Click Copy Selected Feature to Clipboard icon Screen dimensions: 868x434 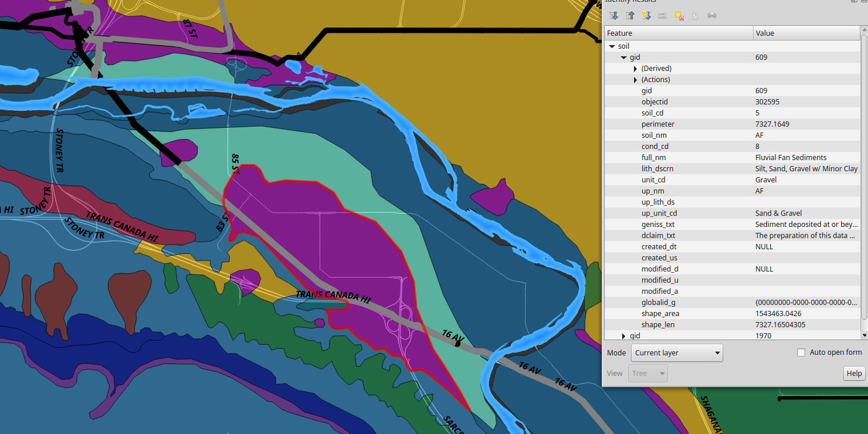(x=696, y=16)
